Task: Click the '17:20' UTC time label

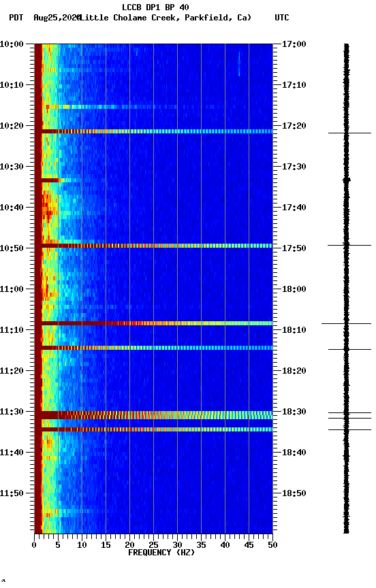Action: coord(294,126)
